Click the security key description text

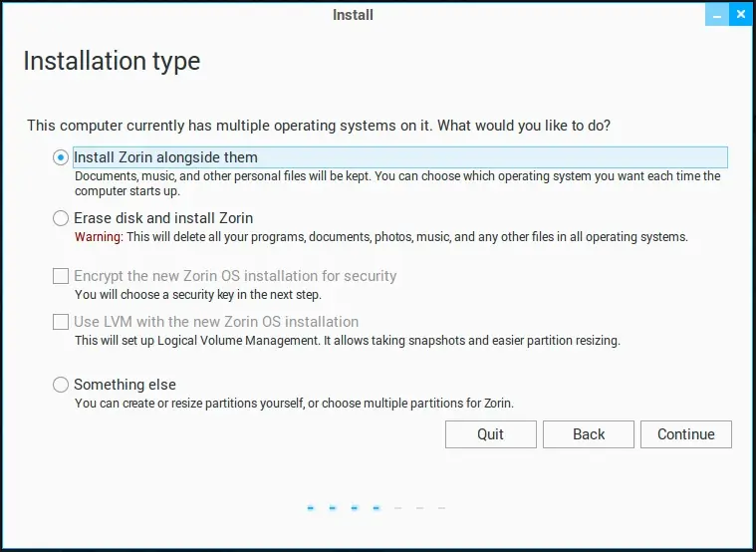pos(197,295)
